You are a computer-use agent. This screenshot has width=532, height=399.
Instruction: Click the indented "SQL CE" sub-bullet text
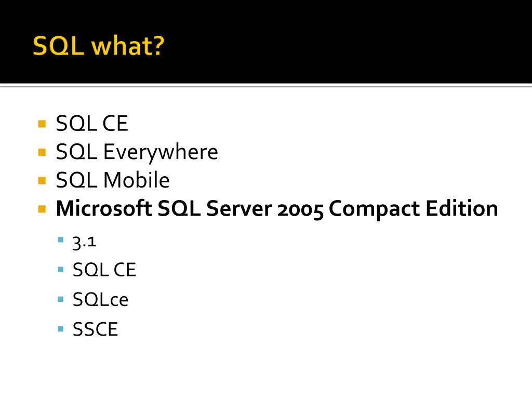[x=104, y=270]
